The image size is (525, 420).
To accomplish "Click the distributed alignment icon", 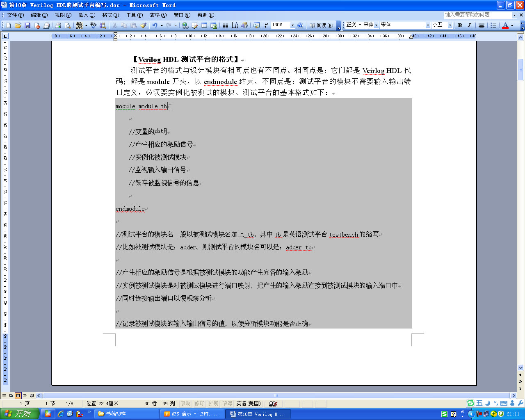I will 482,25.
